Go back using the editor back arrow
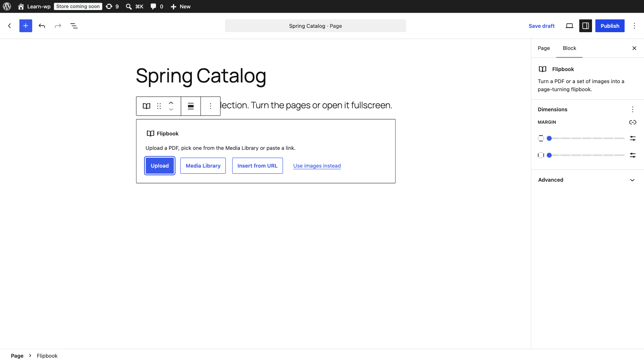 pyautogui.click(x=9, y=26)
